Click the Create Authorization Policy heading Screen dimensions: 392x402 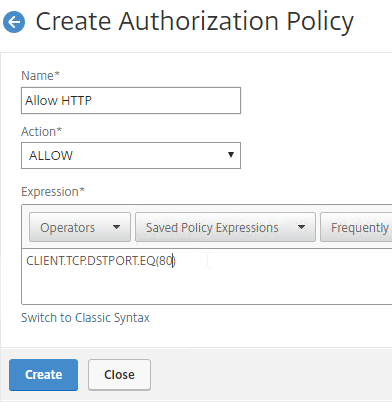[195, 22]
